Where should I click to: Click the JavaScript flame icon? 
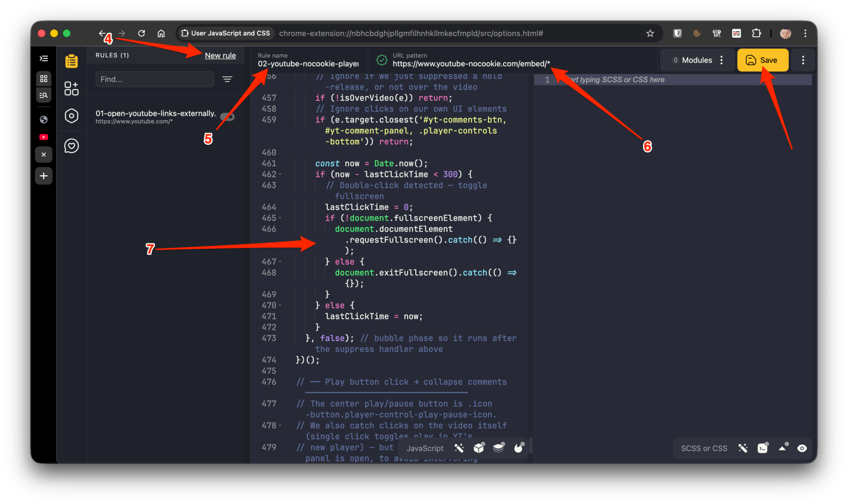click(x=519, y=448)
